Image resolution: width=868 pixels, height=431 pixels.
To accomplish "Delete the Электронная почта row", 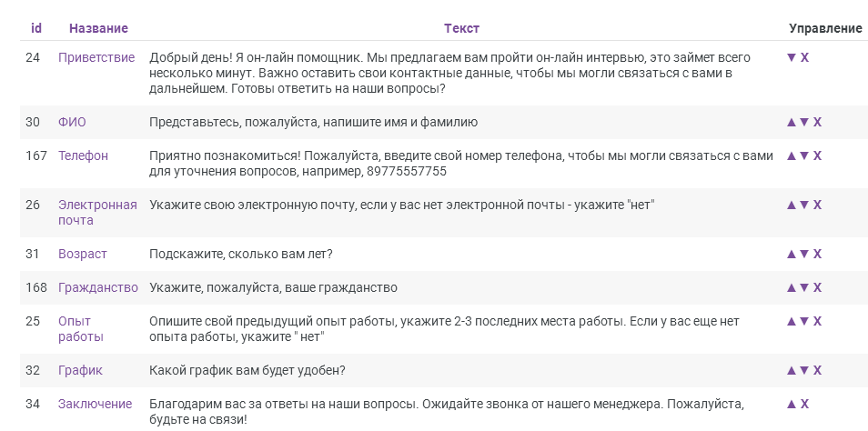I will click(817, 205).
